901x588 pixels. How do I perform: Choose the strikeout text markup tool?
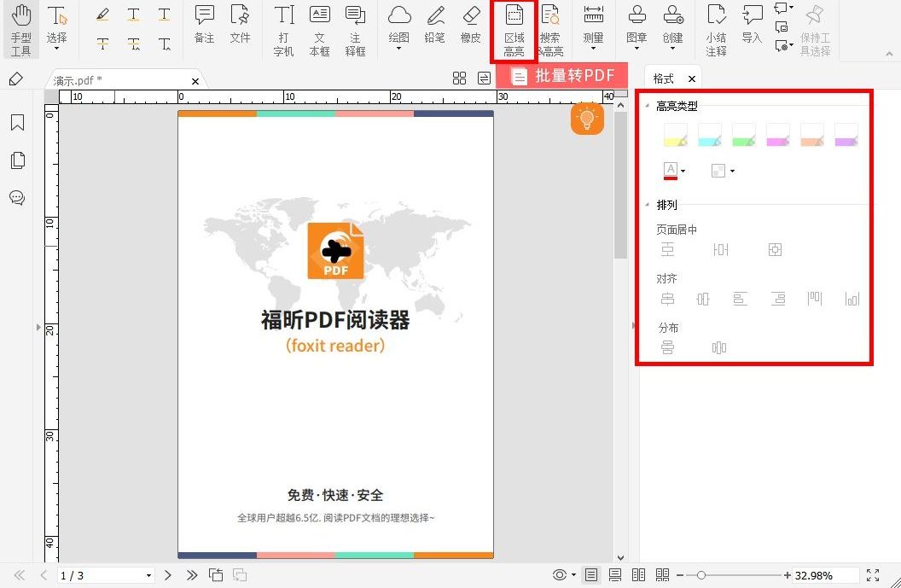coord(103,44)
